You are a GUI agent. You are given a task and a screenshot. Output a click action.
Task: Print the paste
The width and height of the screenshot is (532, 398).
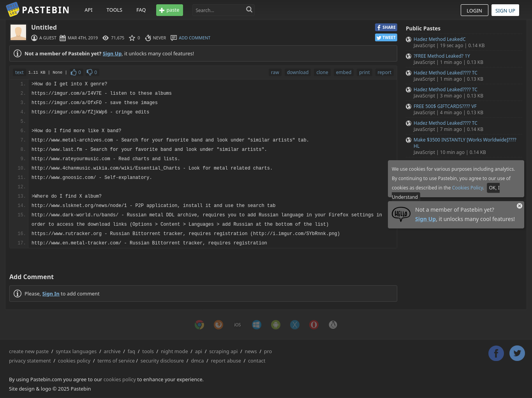pos(365,73)
